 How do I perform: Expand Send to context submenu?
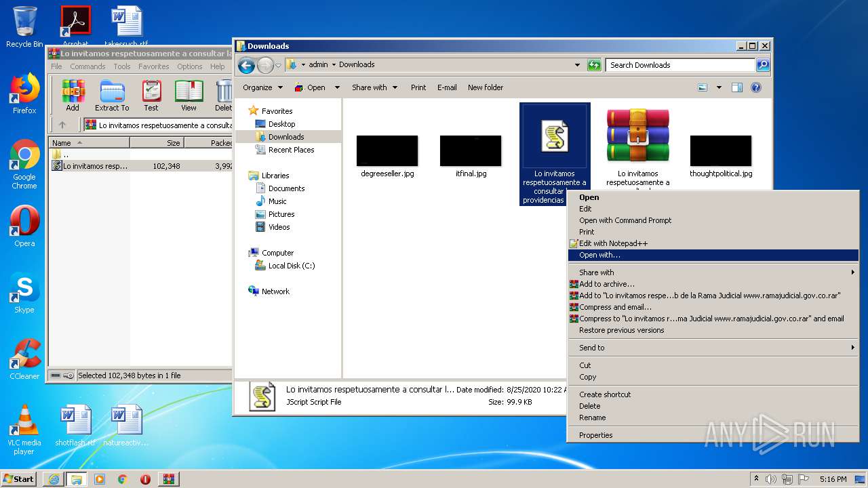[713, 348]
